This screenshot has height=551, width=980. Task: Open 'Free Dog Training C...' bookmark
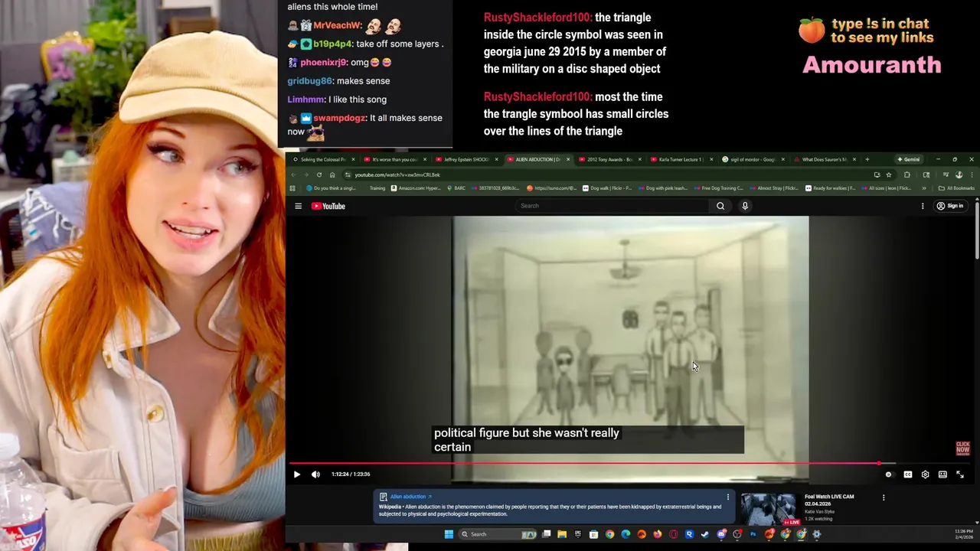click(718, 188)
